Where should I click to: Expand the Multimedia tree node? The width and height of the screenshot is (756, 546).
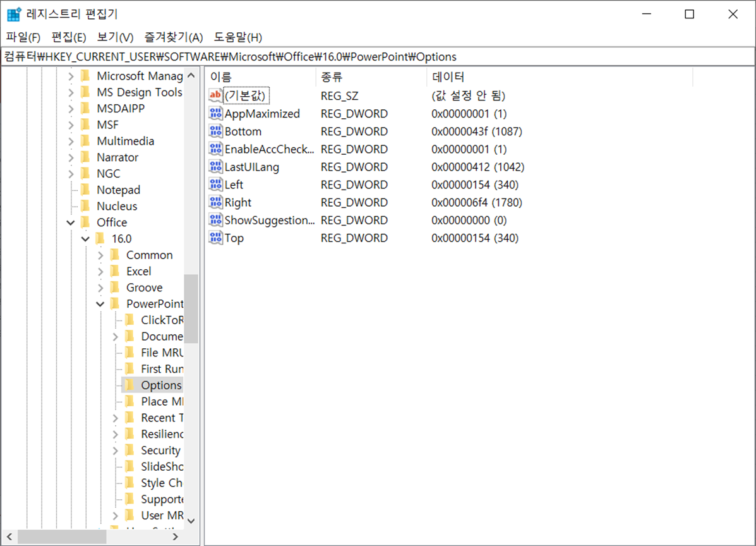pos(71,142)
